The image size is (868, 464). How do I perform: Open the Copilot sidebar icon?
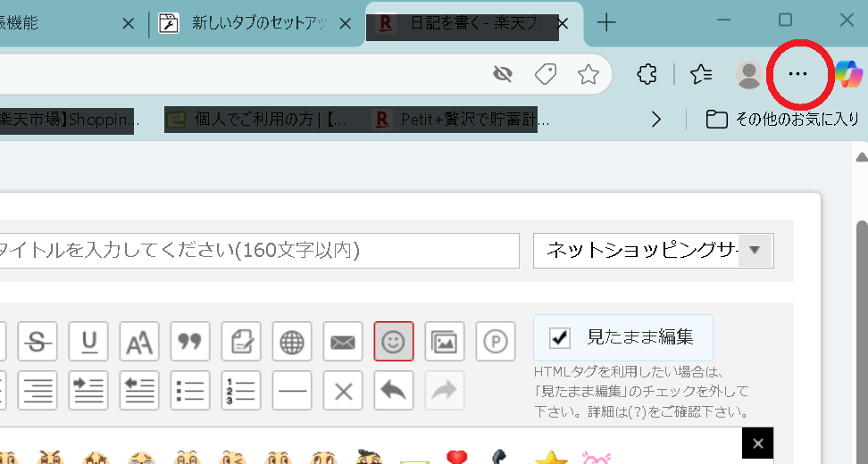pyautogui.click(x=848, y=73)
